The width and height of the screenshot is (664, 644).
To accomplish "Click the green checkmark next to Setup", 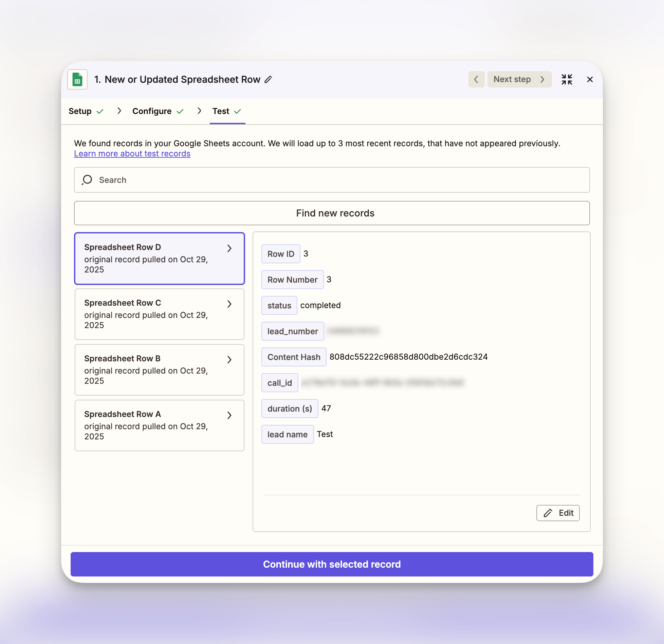I will [100, 111].
